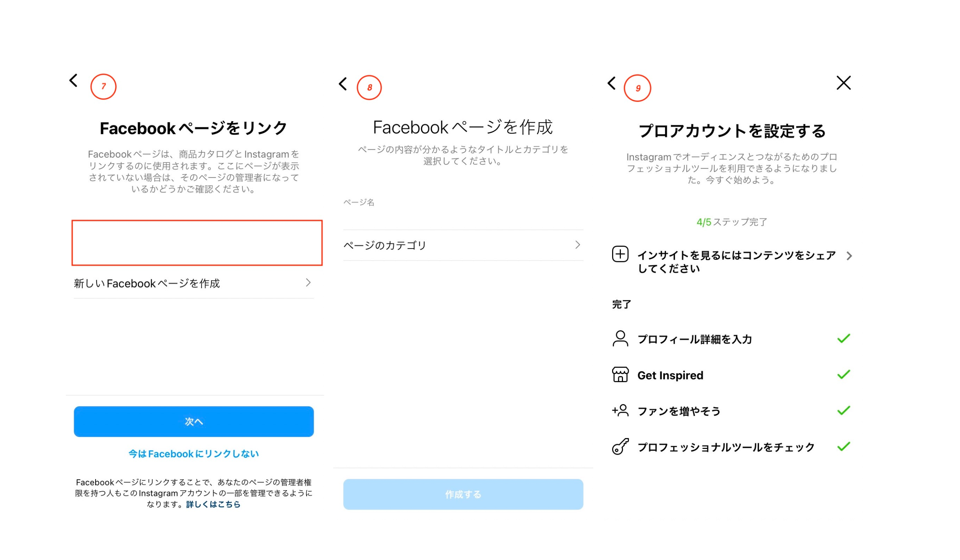Click the ページ名 input field
Viewport: 960px width, 560px height.
[x=463, y=217]
